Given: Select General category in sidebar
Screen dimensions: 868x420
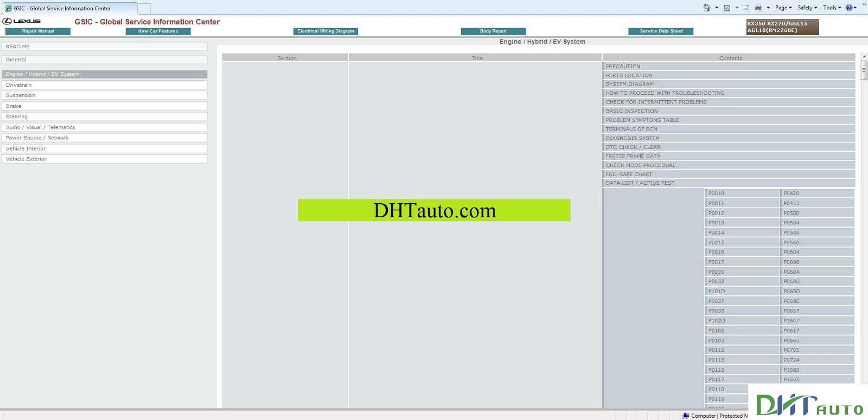Looking at the screenshot, I should [105, 60].
